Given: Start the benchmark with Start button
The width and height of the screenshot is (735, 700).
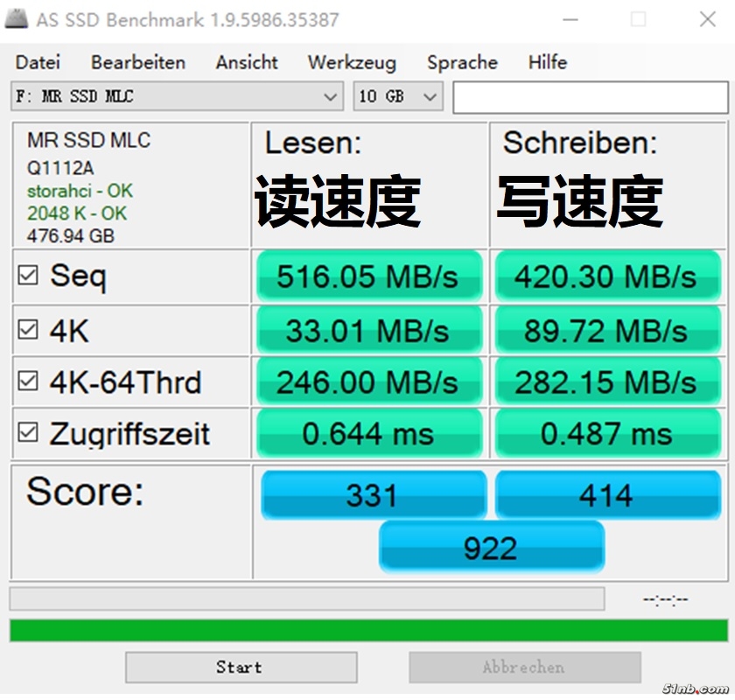Looking at the screenshot, I should pyautogui.click(x=241, y=667).
